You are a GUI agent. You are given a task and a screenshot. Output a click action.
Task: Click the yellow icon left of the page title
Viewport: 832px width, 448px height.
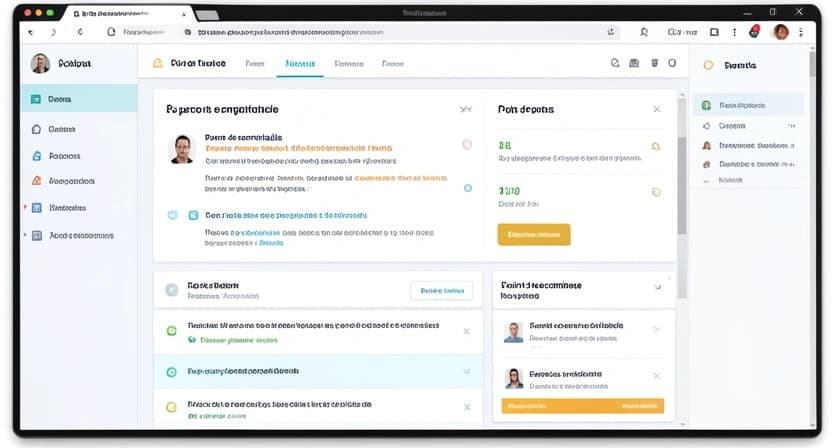[158, 63]
